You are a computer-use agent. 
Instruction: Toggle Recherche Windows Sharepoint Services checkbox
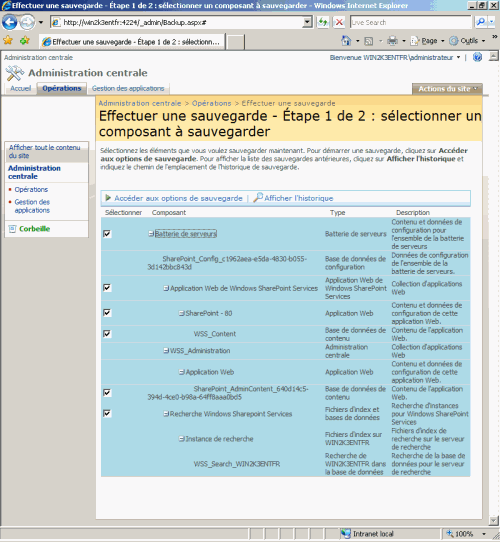pyautogui.click(x=107, y=413)
